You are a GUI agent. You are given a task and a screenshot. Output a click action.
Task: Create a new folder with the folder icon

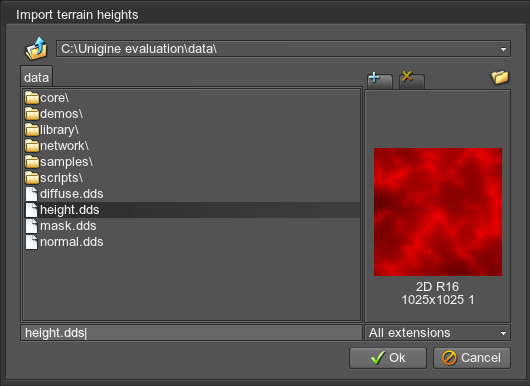click(x=500, y=77)
